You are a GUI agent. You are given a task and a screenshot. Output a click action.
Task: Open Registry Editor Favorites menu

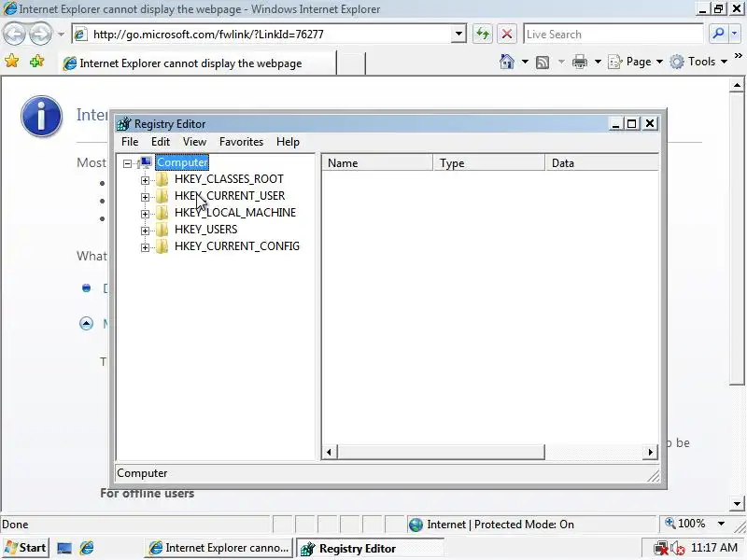coord(241,142)
